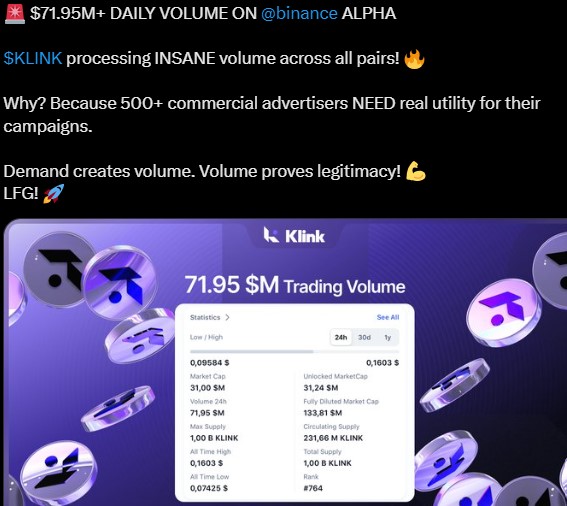Click the purple Klink coin at upper right
Viewport: 567px width, 506px height.
click(504, 313)
